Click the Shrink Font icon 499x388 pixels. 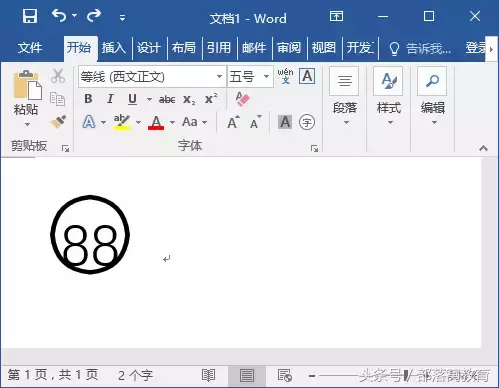point(256,122)
